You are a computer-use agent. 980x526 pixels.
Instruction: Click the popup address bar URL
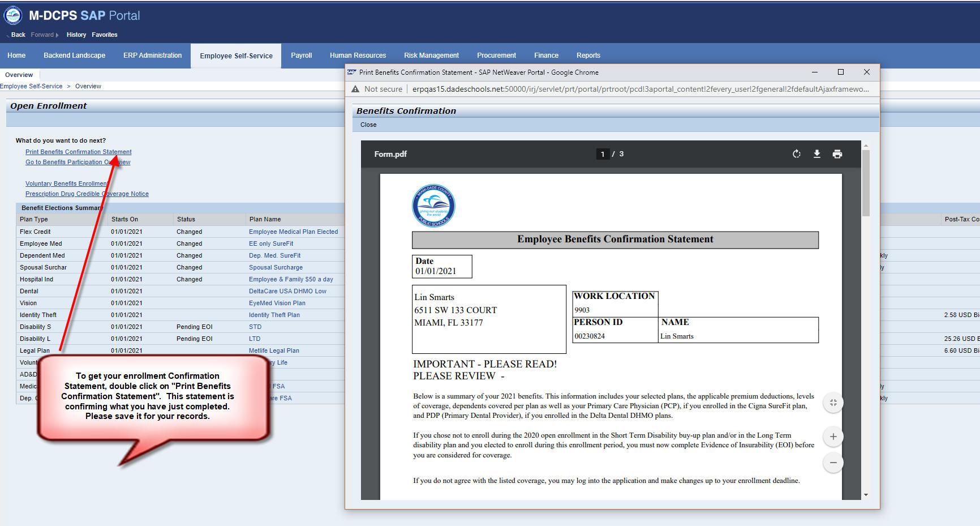pos(641,89)
